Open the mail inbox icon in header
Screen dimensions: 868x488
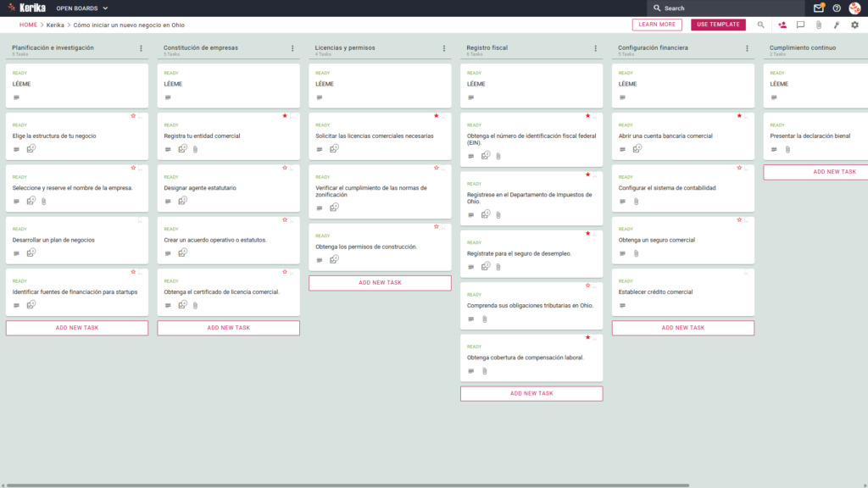pos(818,8)
